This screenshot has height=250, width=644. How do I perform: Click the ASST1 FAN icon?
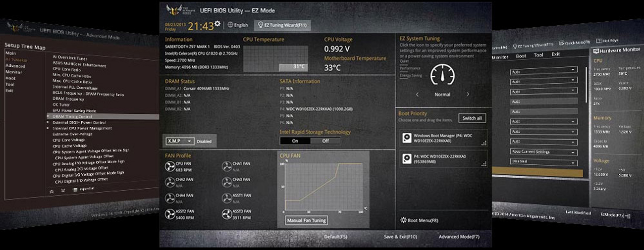click(x=226, y=198)
